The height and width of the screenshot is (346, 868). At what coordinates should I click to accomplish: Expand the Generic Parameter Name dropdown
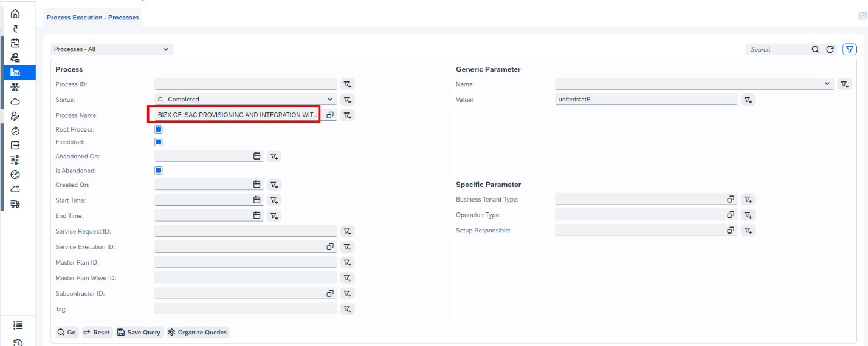coord(695,84)
